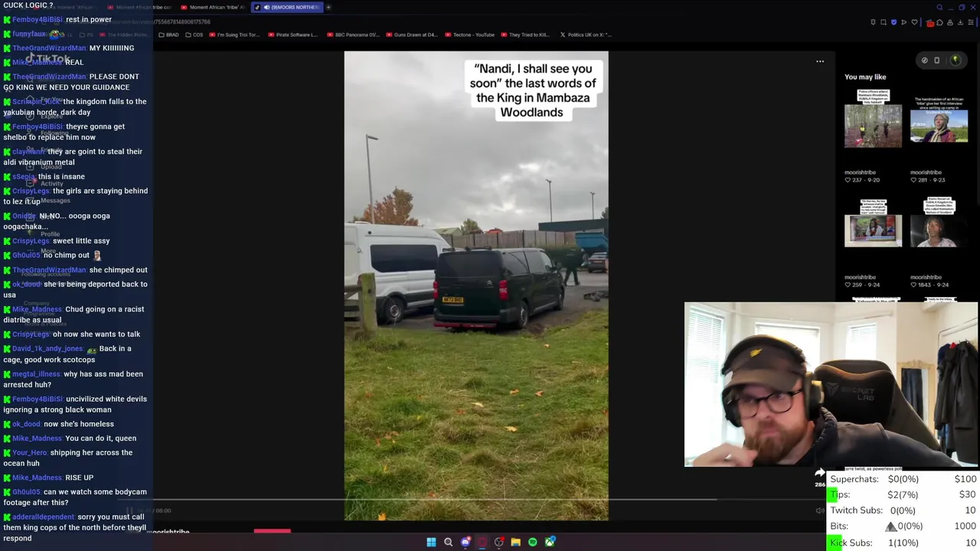Click the share arrow icon on video
Image resolution: width=980 pixels, height=551 pixels.
pos(820,474)
